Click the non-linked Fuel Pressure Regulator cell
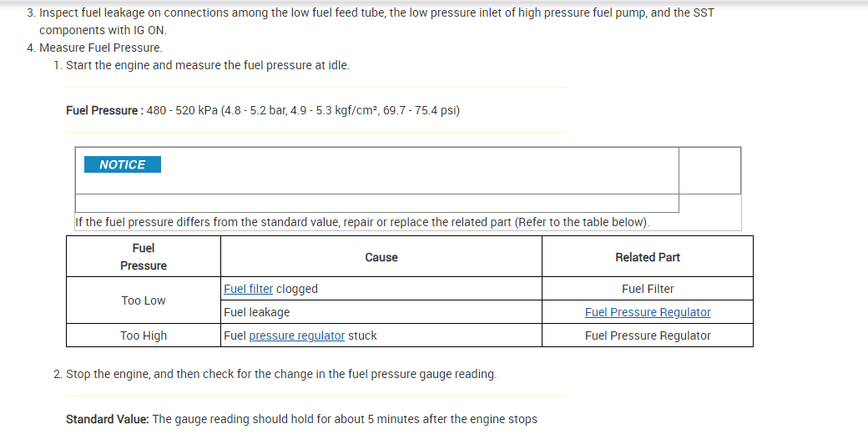868x439 pixels. pos(648,336)
